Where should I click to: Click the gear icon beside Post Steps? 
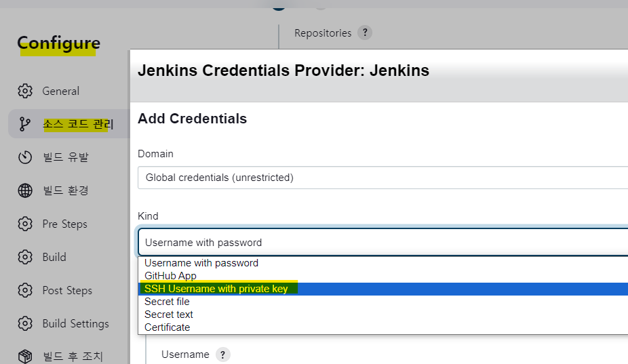(x=25, y=290)
